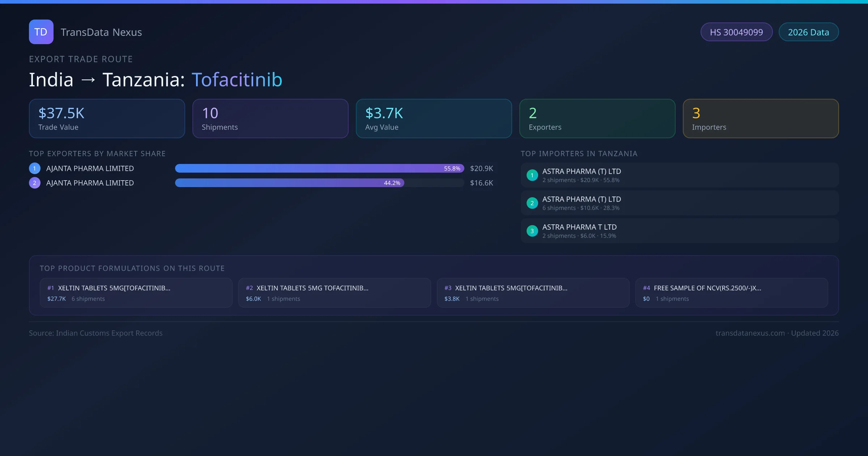Select the #4 FREE SAMPLE OF NCV card
The width and height of the screenshot is (868, 456).
pos(731,293)
